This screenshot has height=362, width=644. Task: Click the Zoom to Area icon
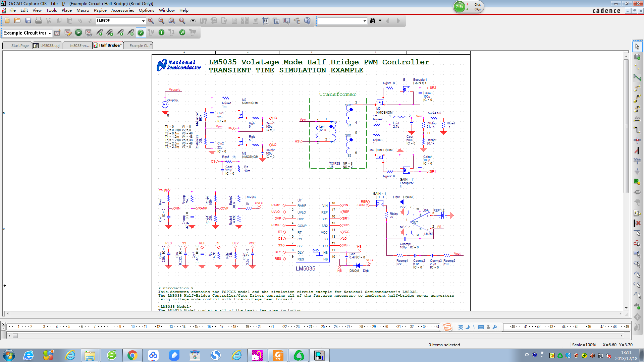tap(172, 21)
